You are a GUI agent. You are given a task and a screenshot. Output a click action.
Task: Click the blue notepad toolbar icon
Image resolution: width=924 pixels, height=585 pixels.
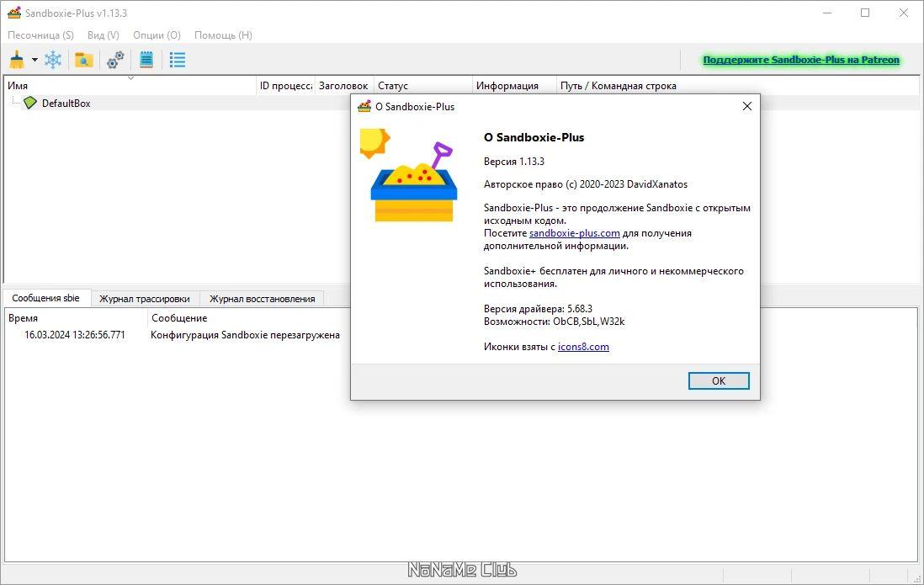click(x=146, y=60)
